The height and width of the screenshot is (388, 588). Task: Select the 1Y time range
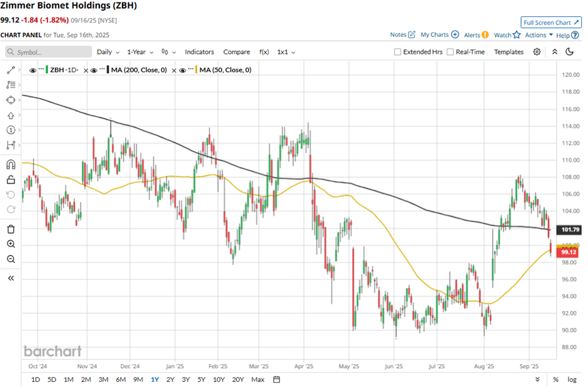pyautogui.click(x=155, y=379)
